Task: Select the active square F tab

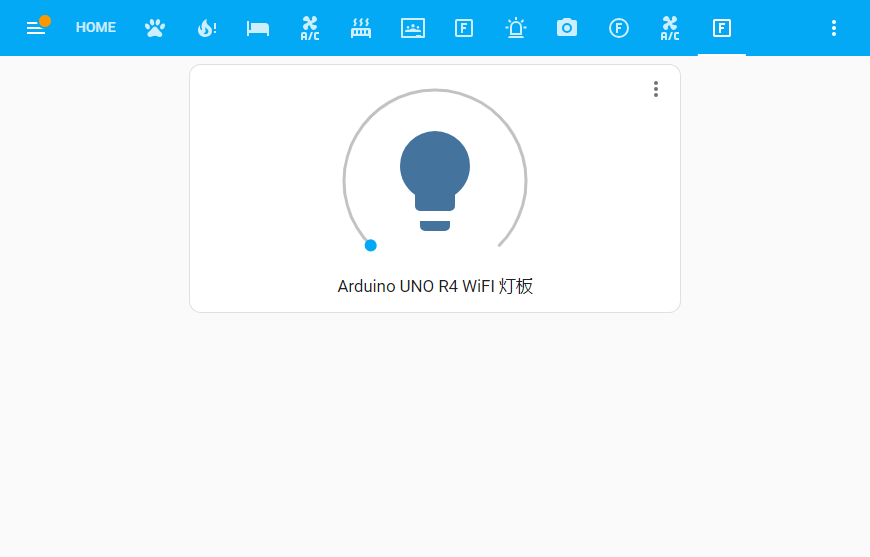Action: click(721, 28)
